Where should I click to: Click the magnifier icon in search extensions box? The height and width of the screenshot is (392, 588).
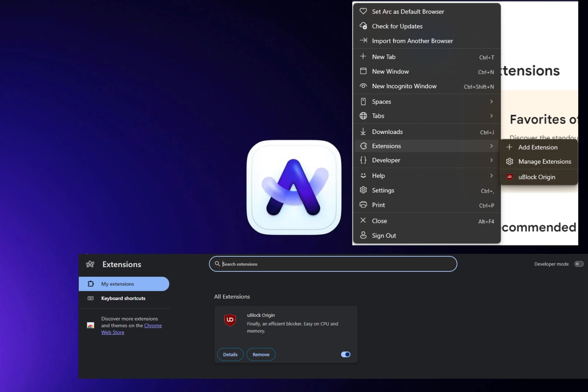point(217,264)
